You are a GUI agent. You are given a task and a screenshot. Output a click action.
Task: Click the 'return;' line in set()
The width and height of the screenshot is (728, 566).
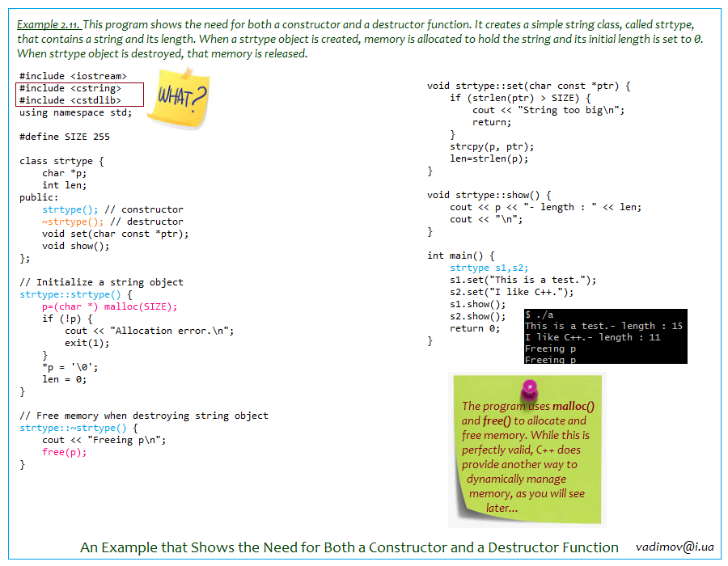(x=492, y=122)
